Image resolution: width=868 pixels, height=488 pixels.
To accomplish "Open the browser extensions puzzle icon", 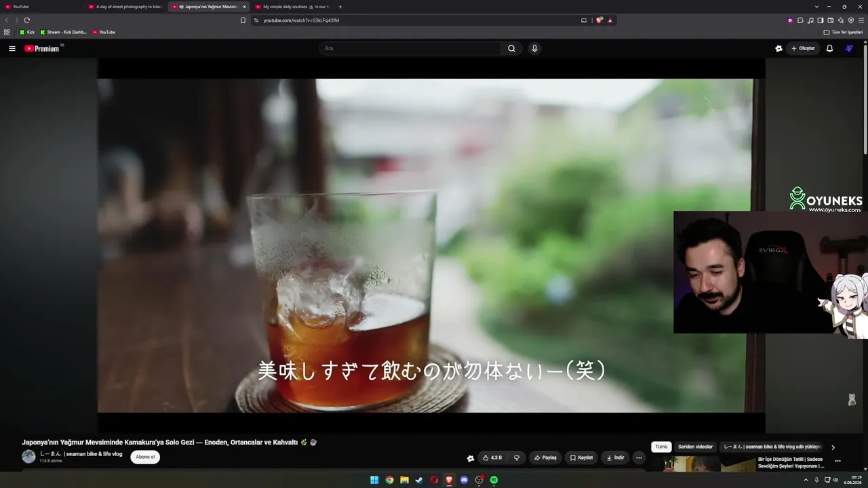I will (x=800, y=20).
